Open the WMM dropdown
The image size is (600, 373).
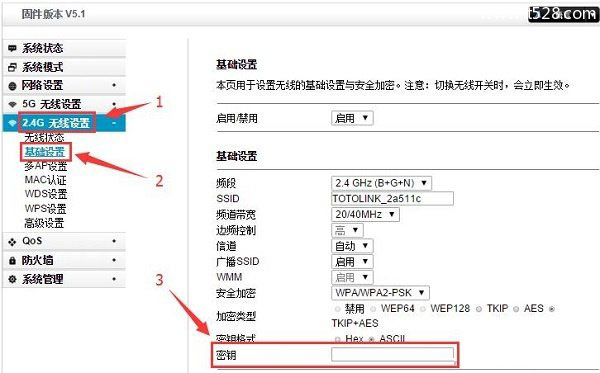tap(352, 277)
